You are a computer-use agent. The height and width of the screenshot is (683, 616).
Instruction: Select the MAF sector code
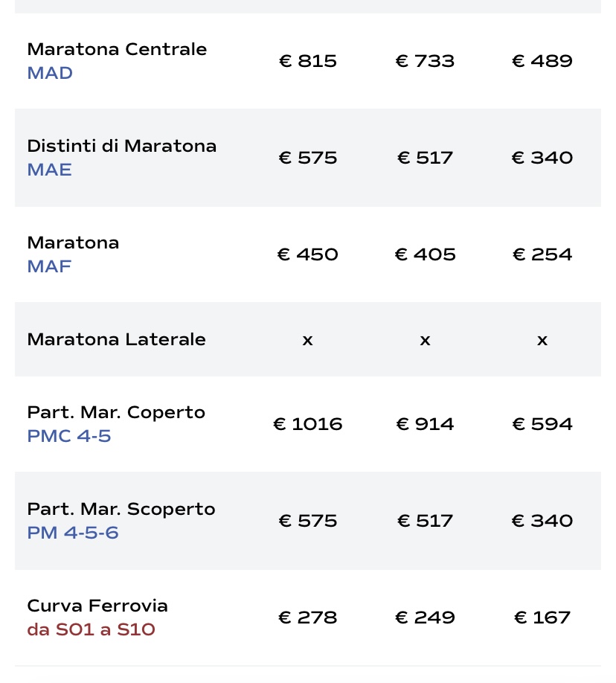[49, 266]
